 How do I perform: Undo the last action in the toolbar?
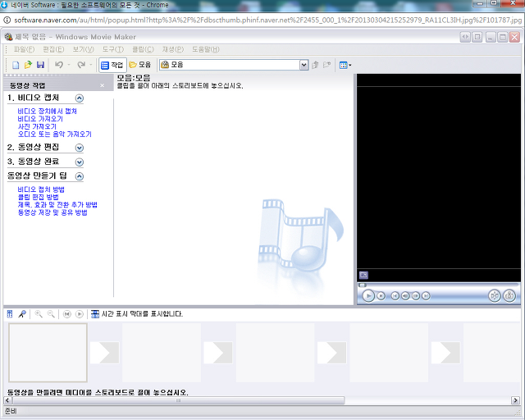tap(59, 65)
